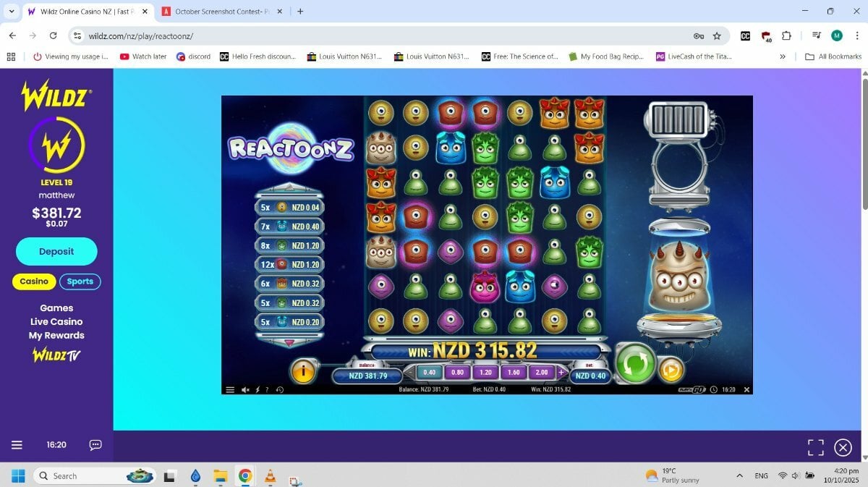Open game history clock icon
This screenshot has width=868, height=487.
click(279, 389)
